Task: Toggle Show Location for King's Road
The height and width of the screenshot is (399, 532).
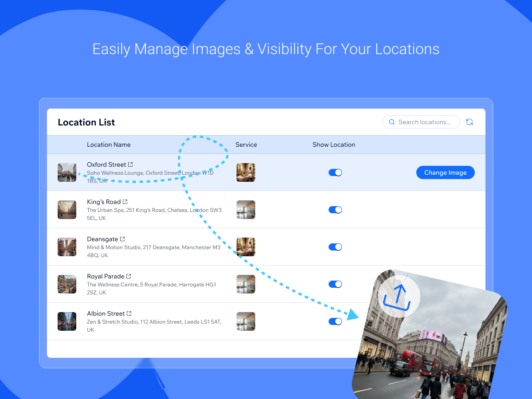Action: click(335, 210)
